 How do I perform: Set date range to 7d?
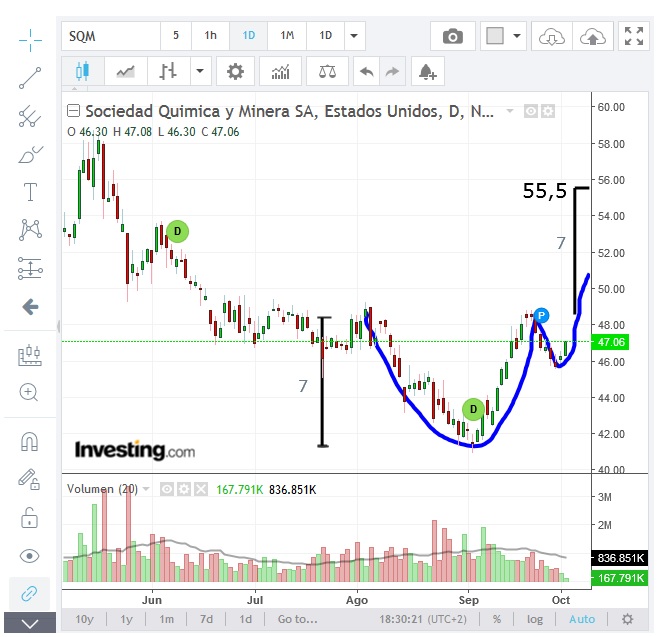coord(207,619)
